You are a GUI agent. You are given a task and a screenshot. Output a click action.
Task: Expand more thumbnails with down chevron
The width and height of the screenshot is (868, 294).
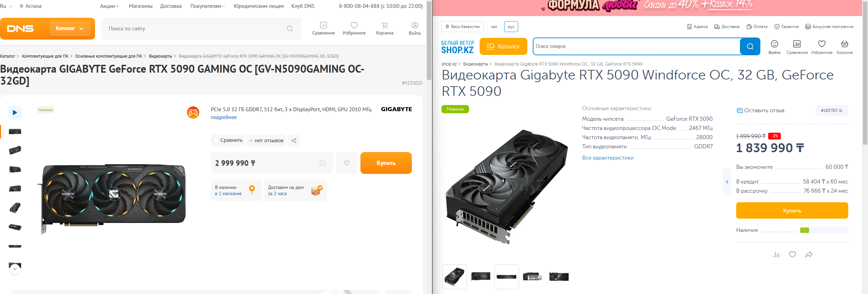pyautogui.click(x=15, y=269)
